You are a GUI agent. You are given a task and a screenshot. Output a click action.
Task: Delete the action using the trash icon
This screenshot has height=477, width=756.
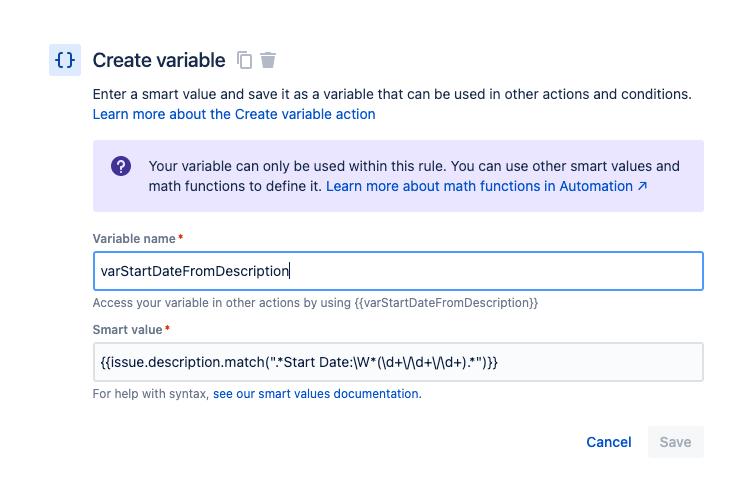click(x=268, y=60)
